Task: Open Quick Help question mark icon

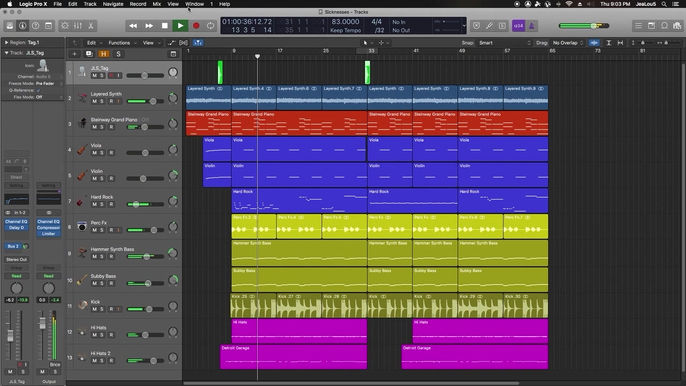Action: click(35, 26)
